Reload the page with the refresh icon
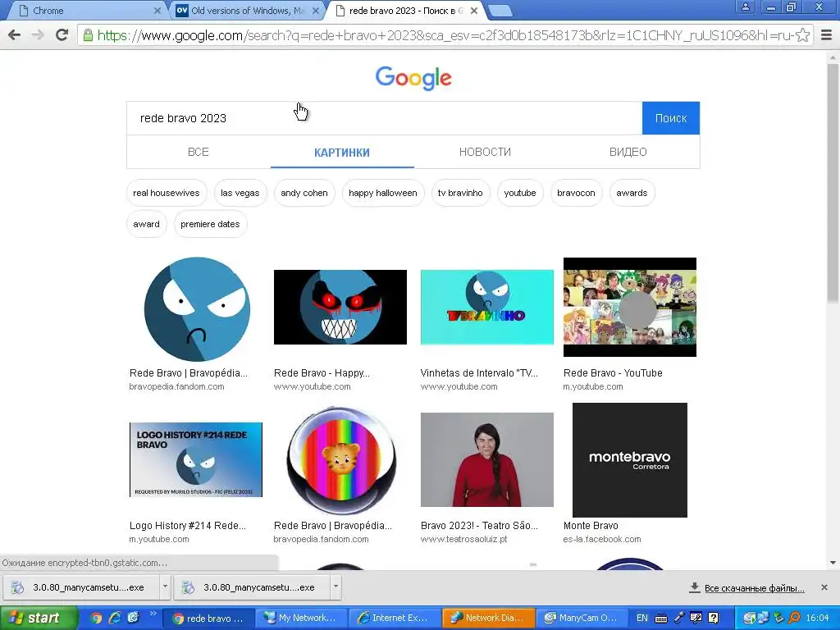The width and height of the screenshot is (840, 630). pyautogui.click(x=62, y=35)
